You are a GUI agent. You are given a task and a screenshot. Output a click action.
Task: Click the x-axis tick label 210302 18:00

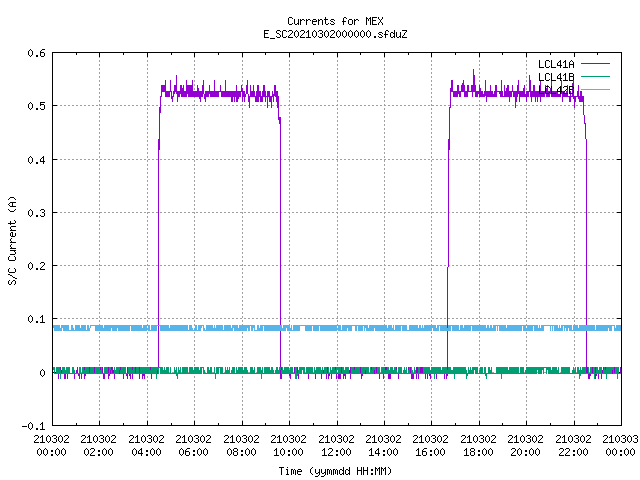[x=478, y=446]
